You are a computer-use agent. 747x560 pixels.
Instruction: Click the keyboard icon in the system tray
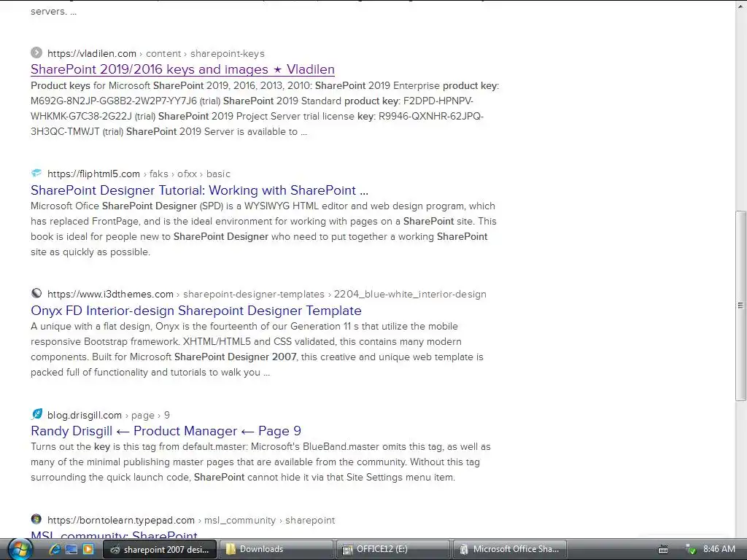662,550
